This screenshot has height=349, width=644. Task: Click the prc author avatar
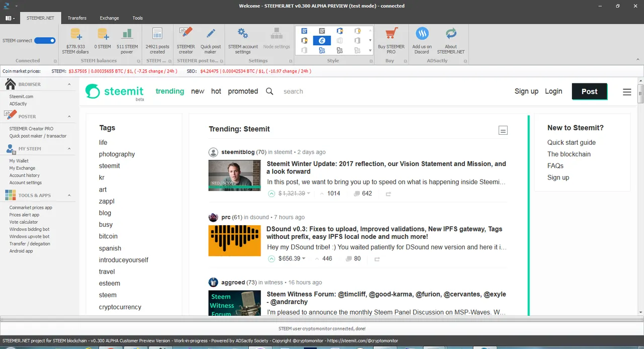[213, 217]
